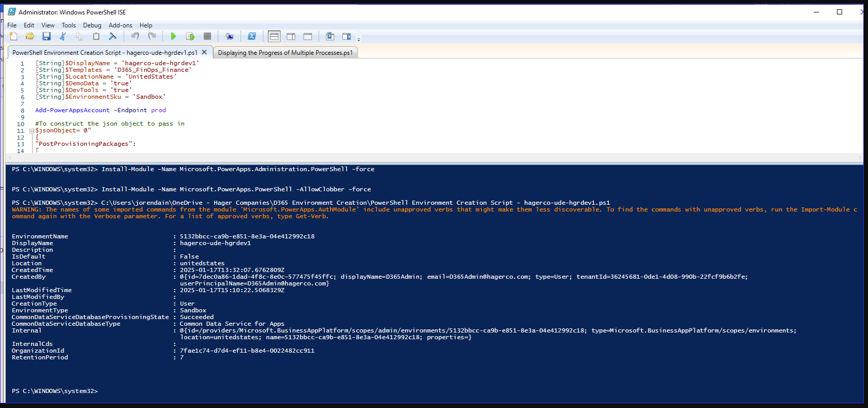Viewport: 868px width, 408px height.
Task: Open New Remote PowerShell Tab icon
Action: pyautogui.click(x=229, y=36)
